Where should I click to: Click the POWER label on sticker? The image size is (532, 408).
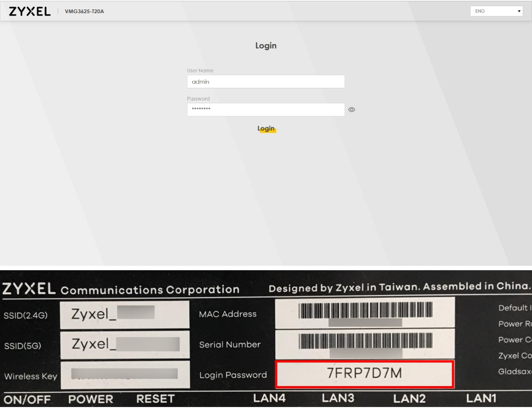tap(91, 399)
